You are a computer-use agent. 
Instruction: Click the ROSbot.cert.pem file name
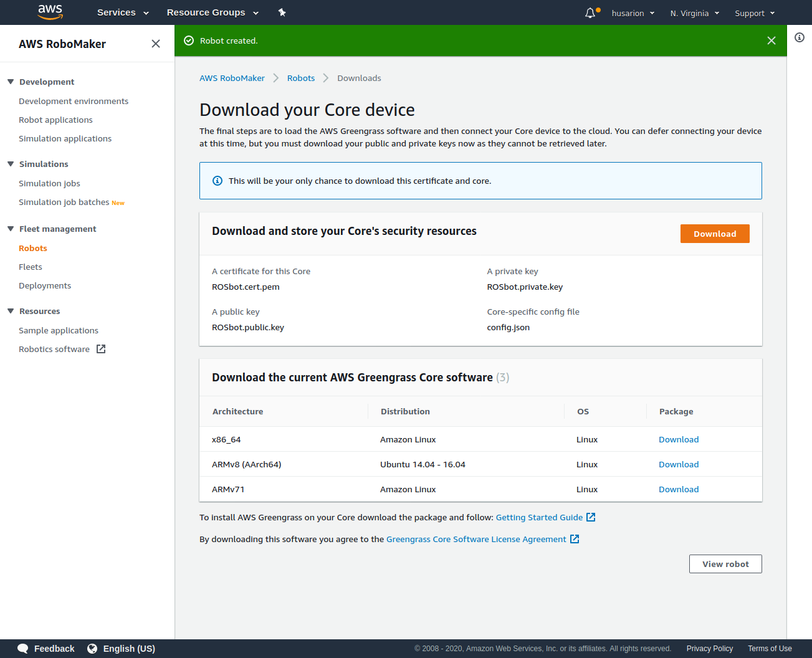click(246, 287)
